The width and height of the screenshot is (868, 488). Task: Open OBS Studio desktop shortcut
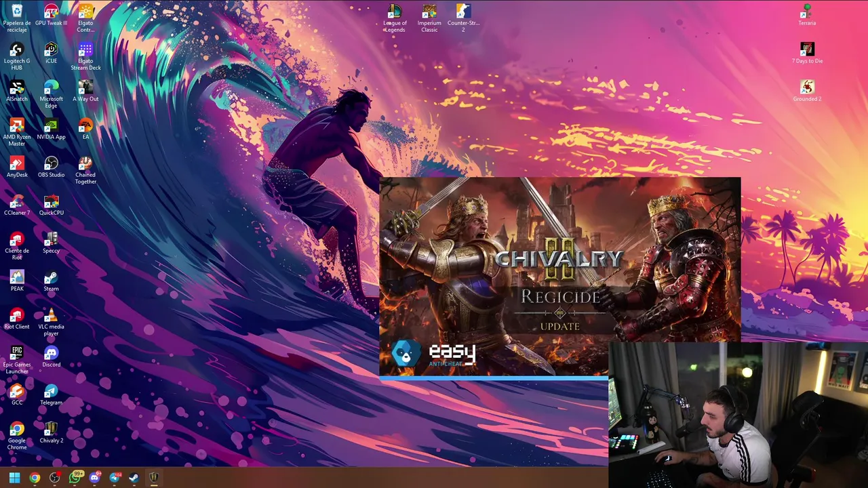pos(51,167)
